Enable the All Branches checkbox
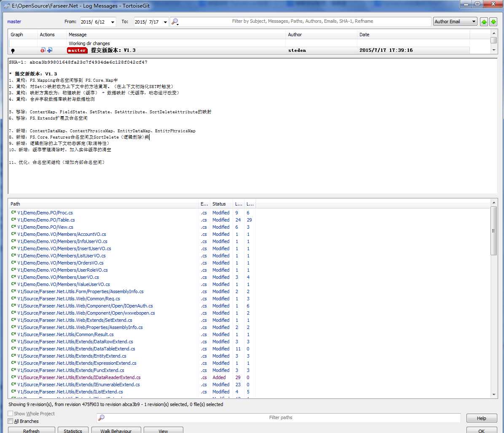 [10, 421]
